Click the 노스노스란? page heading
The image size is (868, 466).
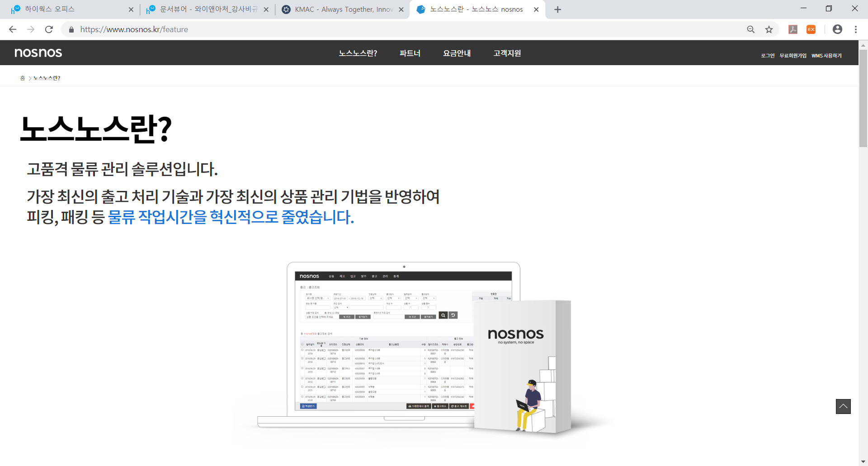coord(96,129)
